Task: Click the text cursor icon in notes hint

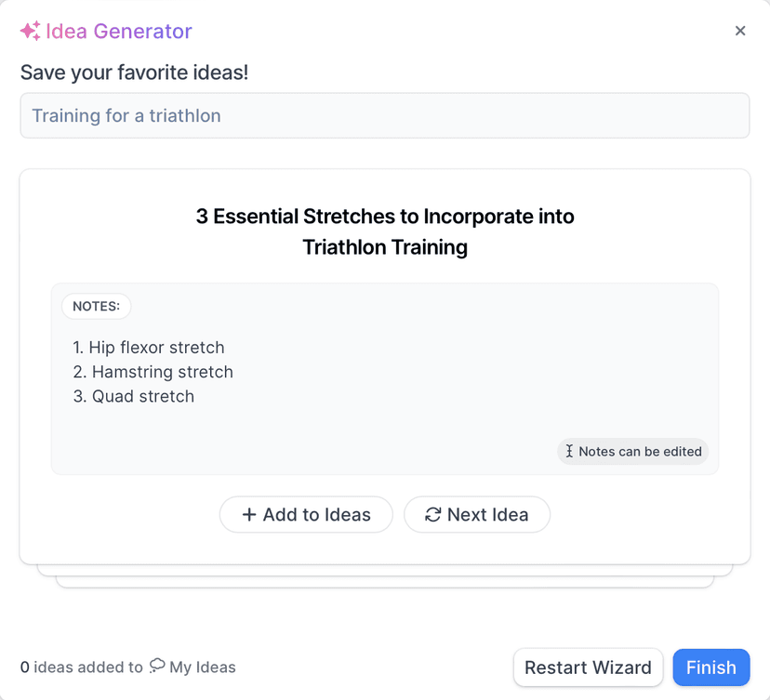Action: coord(569,452)
